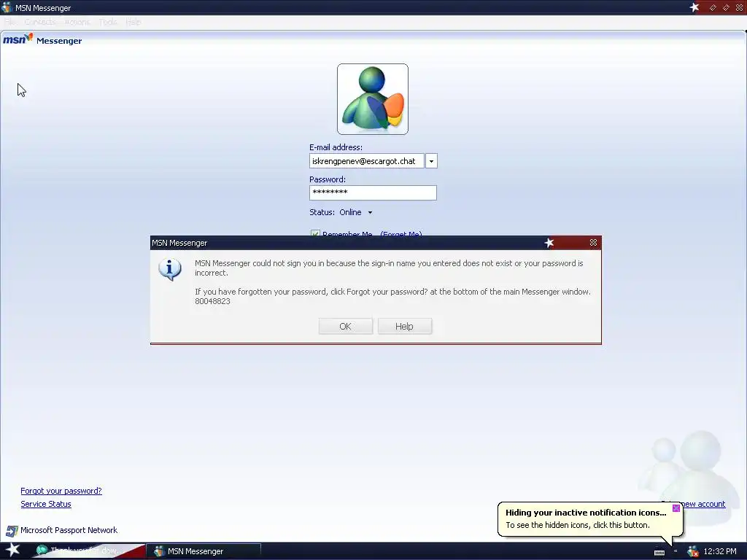
Task: Click the MSN buddy display picture
Action: [373, 99]
